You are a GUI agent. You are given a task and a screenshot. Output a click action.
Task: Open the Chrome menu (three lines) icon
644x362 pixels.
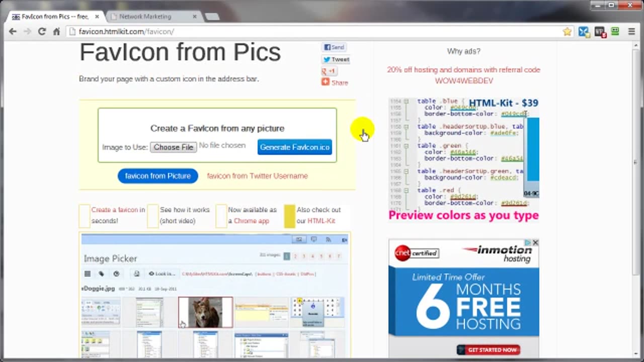(631, 31)
